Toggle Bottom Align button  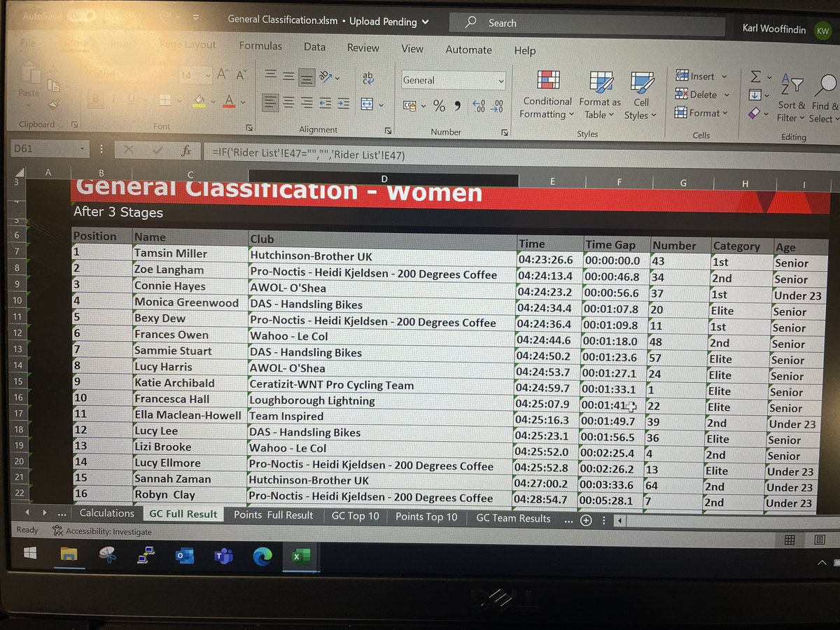306,76
